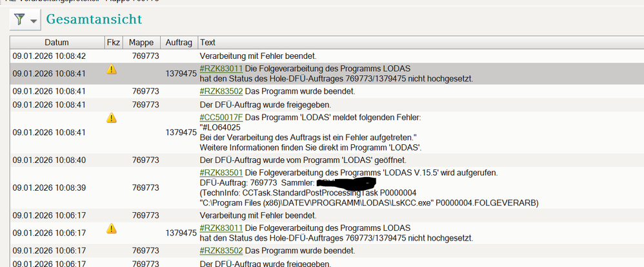This screenshot has width=644, height=267.
Task: Open the #CC50017F error code link
Action: [x=222, y=117]
